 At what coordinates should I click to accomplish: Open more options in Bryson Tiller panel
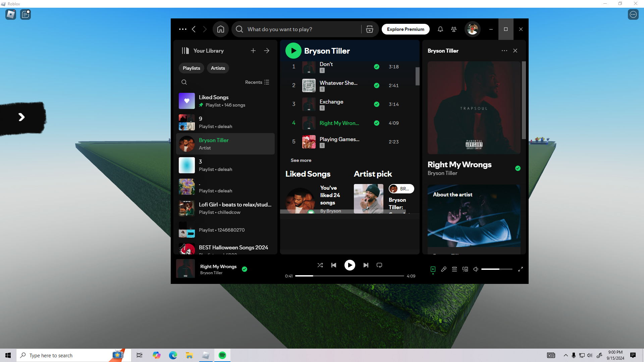coord(504,51)
